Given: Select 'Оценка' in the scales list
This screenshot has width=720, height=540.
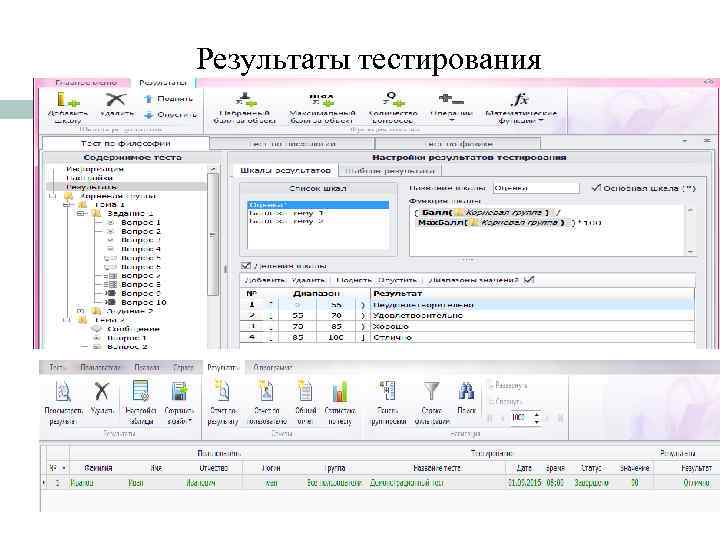Looking at the screenshot, I should (x=318, y=205).
